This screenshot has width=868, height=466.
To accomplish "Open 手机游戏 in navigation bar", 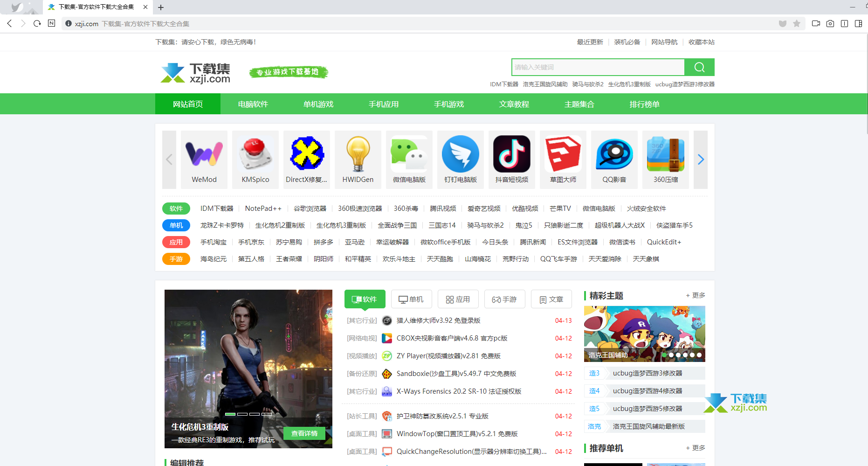I will point(449,104).
